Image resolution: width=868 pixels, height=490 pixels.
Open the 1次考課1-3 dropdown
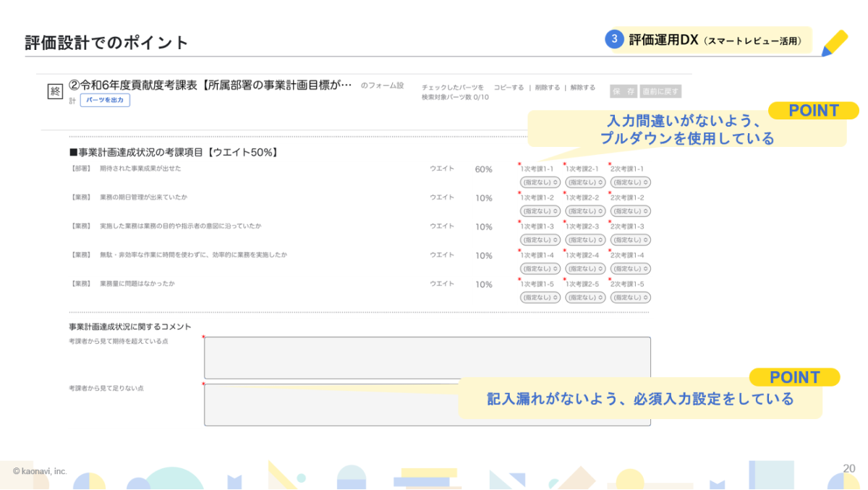click(x=540, y=240)
